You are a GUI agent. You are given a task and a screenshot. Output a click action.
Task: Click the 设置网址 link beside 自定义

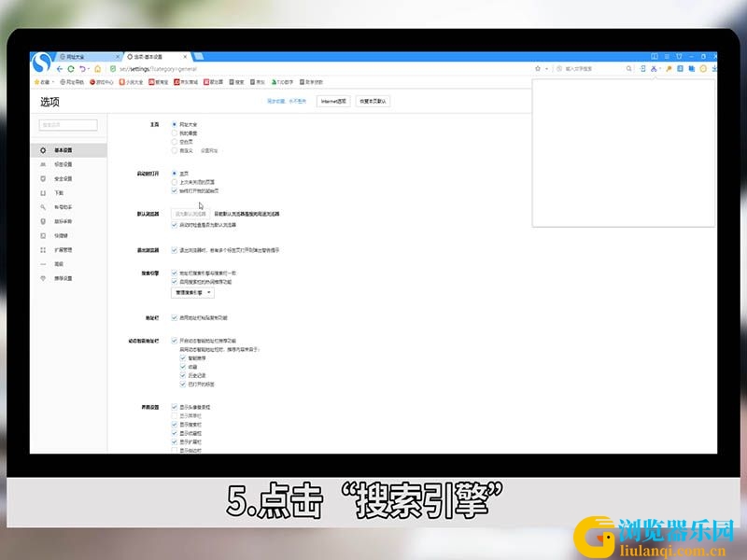point(209,150)
